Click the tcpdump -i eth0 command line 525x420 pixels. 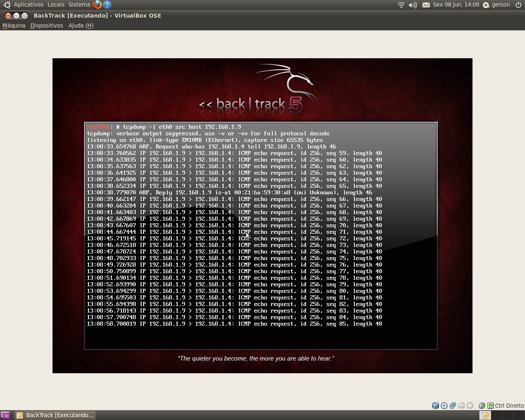(x=164, y=127)
